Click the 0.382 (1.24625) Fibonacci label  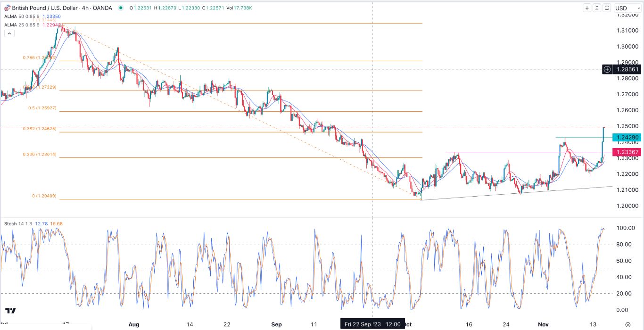click(x=40, y=129)
